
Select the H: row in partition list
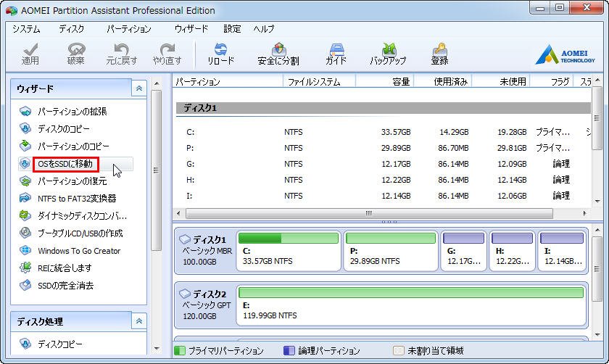click(x=382, y=180)
